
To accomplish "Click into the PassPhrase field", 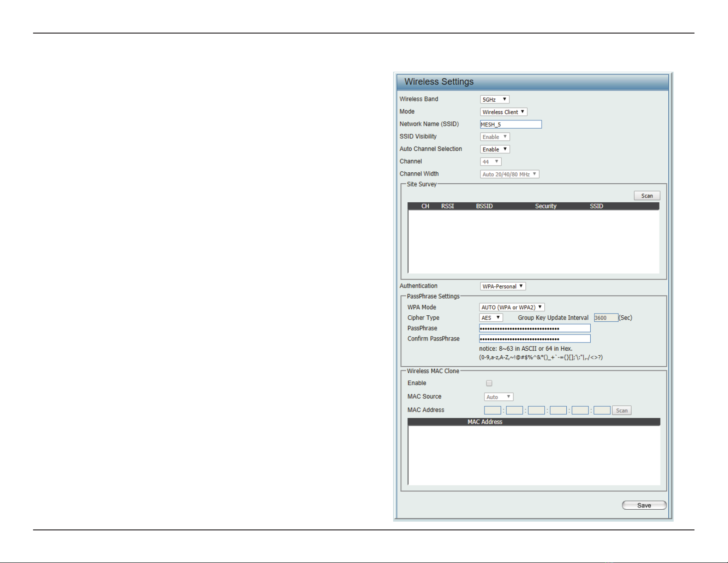I will click(x=535, y=328).
